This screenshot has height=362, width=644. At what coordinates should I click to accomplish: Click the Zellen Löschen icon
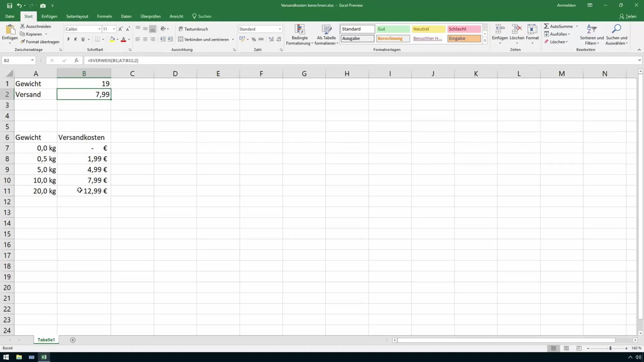click(517, 29)
